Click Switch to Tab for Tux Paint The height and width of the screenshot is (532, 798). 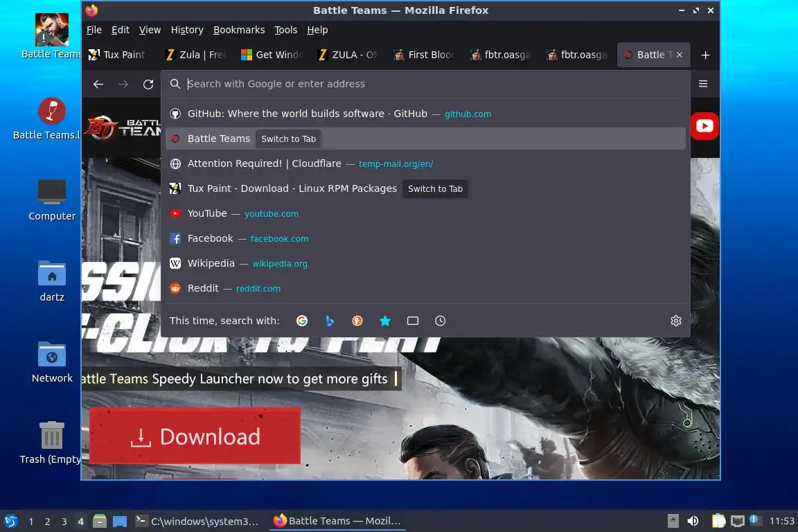[435, 189]
